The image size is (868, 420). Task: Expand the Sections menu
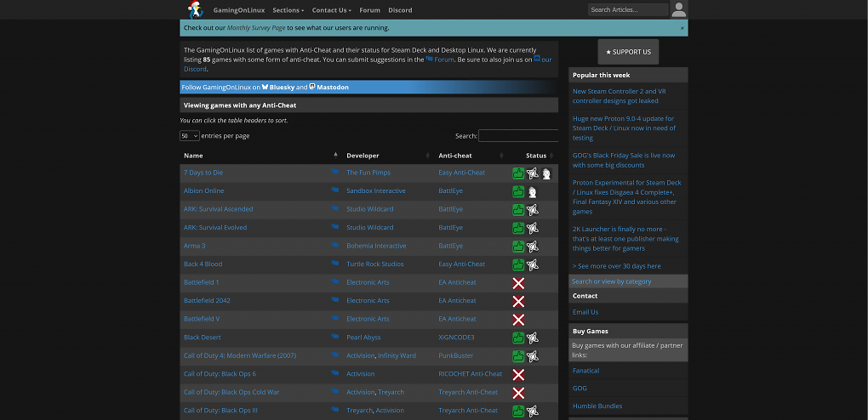tap(288, 10)
